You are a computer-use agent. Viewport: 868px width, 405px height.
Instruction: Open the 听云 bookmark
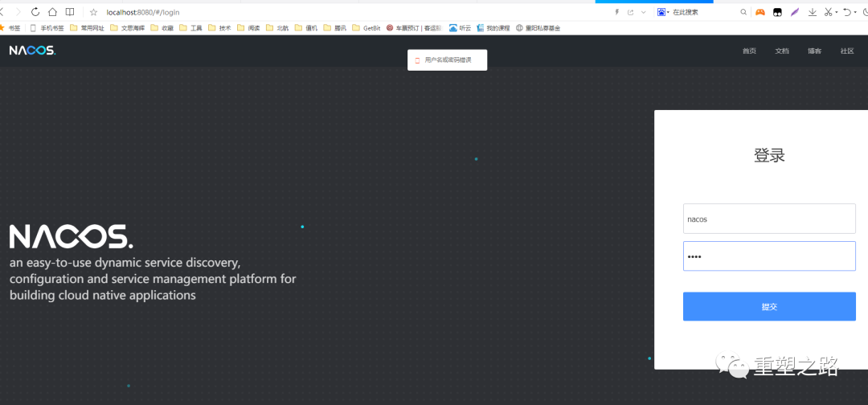coord(460,27)
